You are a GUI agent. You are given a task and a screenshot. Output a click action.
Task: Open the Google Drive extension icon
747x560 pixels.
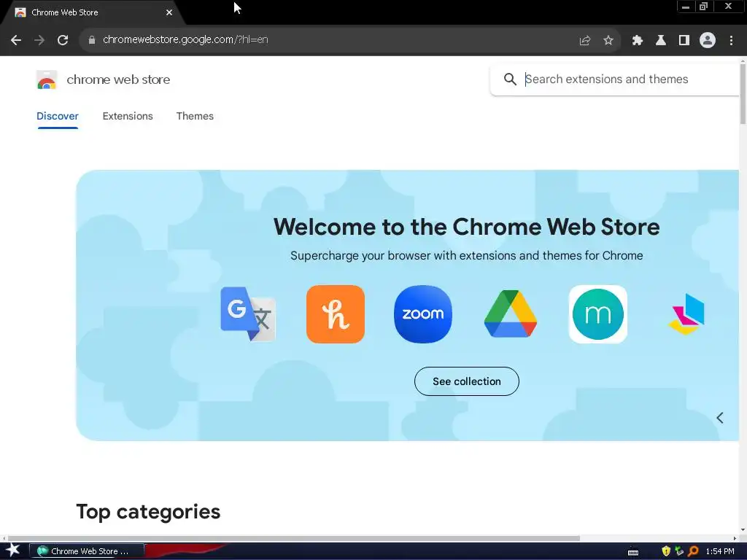pos(510,314)
